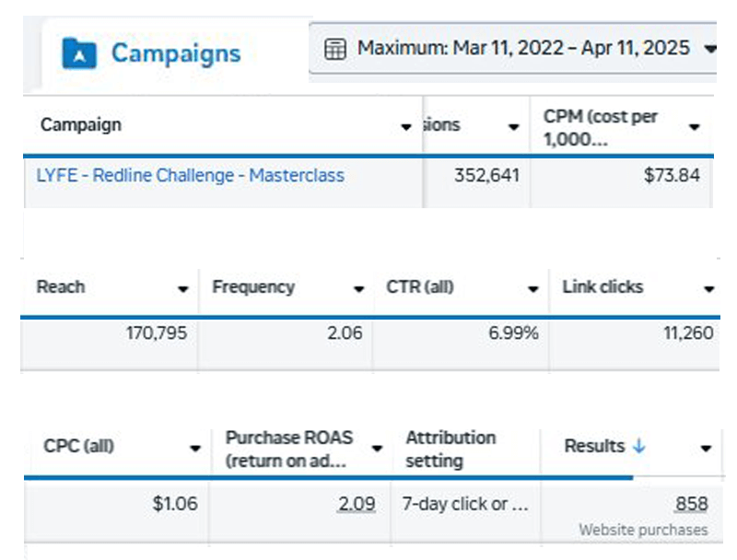Switch to the Campaigns tab
The width and height of the screenshot is (737, 560).
[x=175, y=53]
